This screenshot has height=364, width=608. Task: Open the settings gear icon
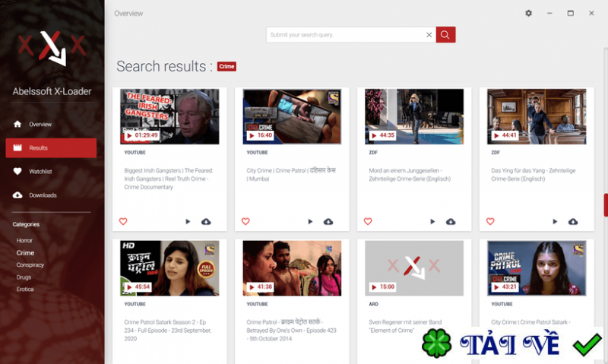coord(528,13)
